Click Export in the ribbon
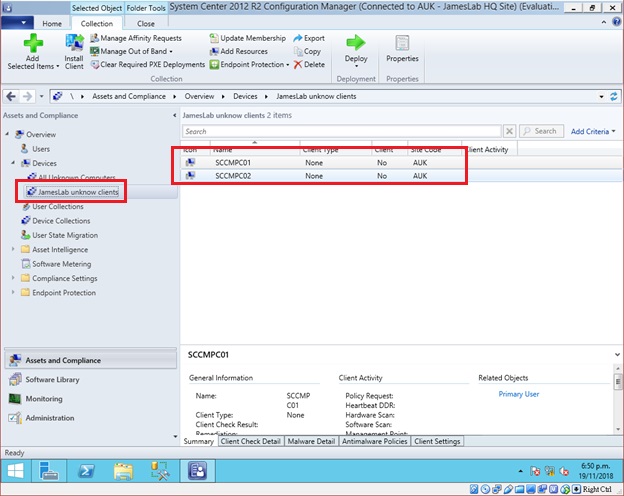624x496 pixels. (x=309, y=38)
